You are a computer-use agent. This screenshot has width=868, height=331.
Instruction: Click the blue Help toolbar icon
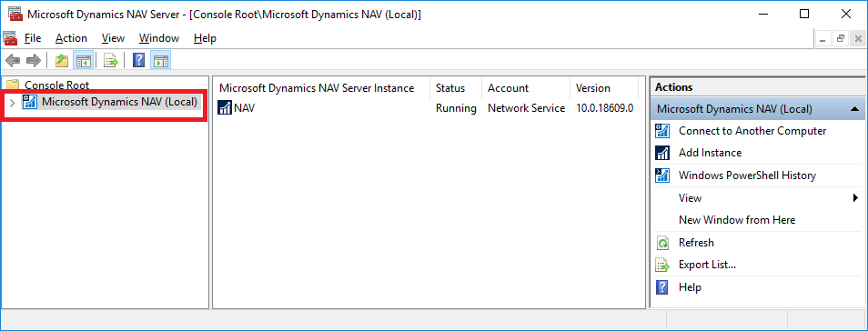(139, 60)
